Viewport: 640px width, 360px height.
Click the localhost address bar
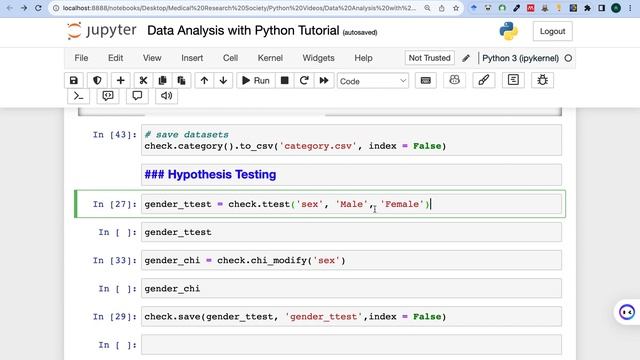point(239,8)
